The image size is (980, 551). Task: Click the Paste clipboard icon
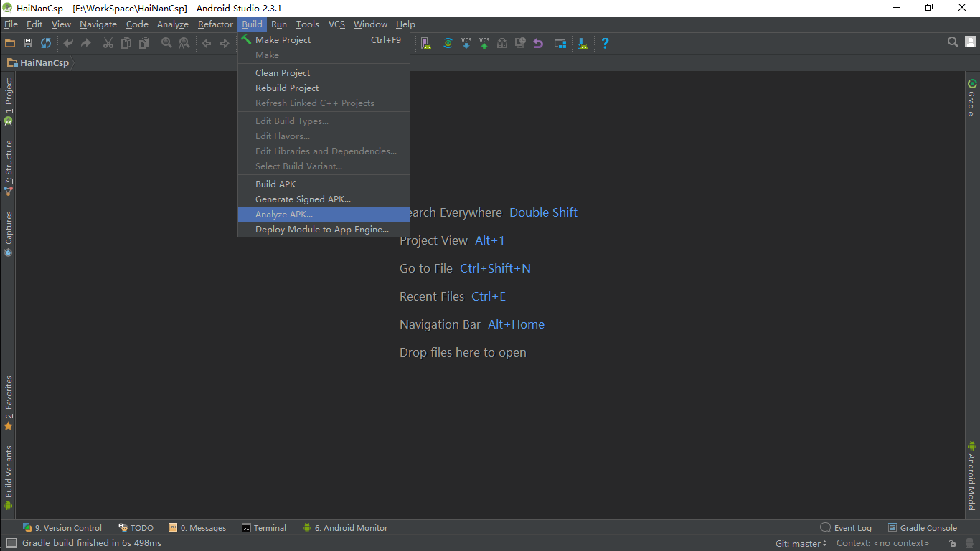144,43
